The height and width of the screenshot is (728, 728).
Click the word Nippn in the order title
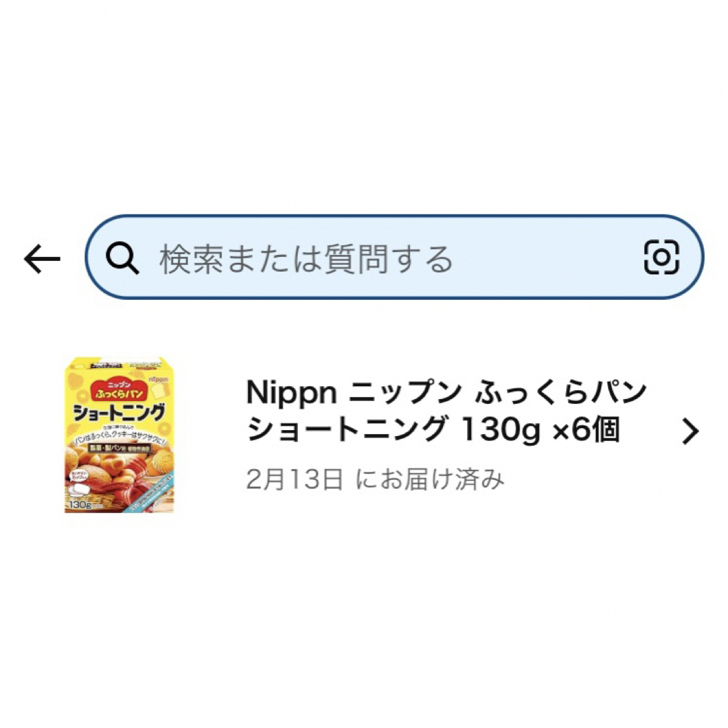[291, 393]
